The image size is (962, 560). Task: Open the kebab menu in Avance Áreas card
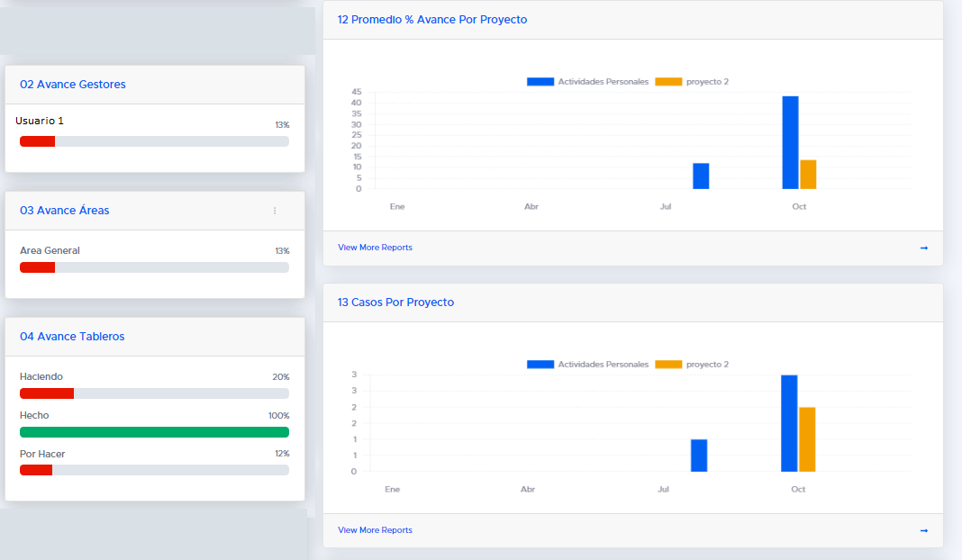pyautogui.click(x=275, y=211)
